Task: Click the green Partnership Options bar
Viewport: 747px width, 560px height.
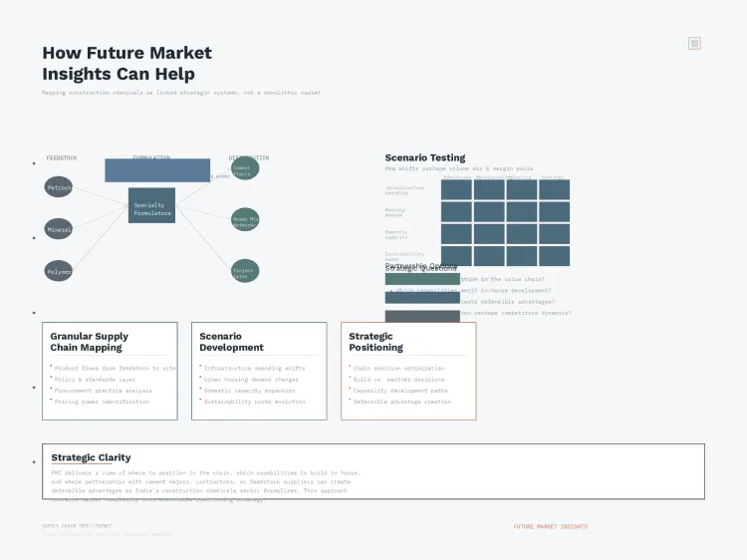Action: (422, 279)
